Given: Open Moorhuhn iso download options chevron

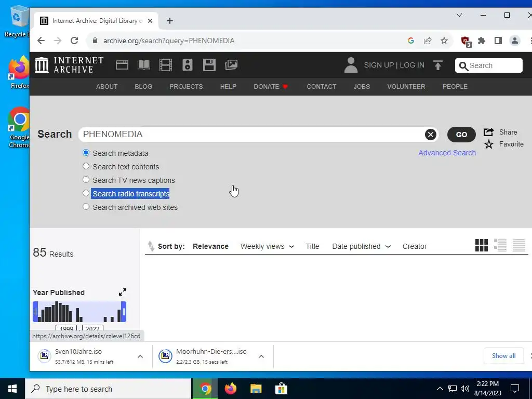Looking at the screenshot, I should [x=261, y=356].
